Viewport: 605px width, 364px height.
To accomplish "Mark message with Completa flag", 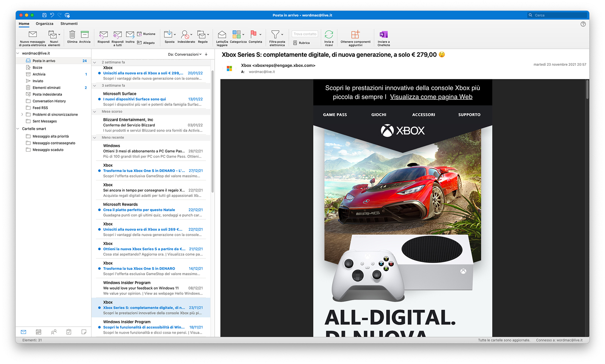I will click(x=254, y=35).
